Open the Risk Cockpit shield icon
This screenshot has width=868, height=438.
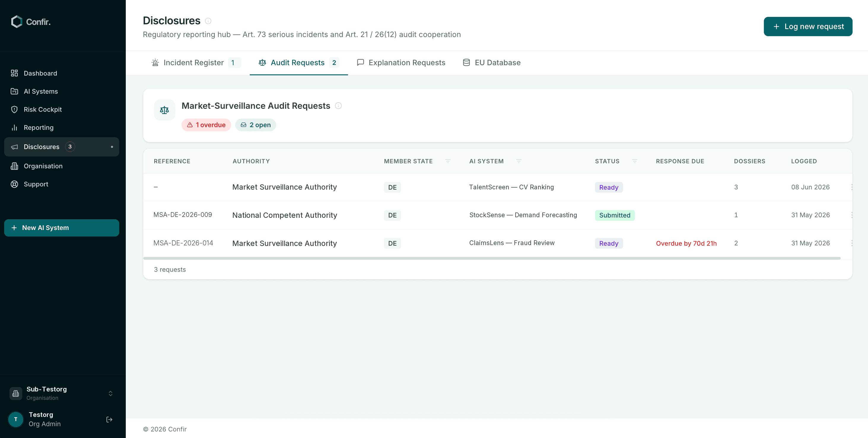14,109
